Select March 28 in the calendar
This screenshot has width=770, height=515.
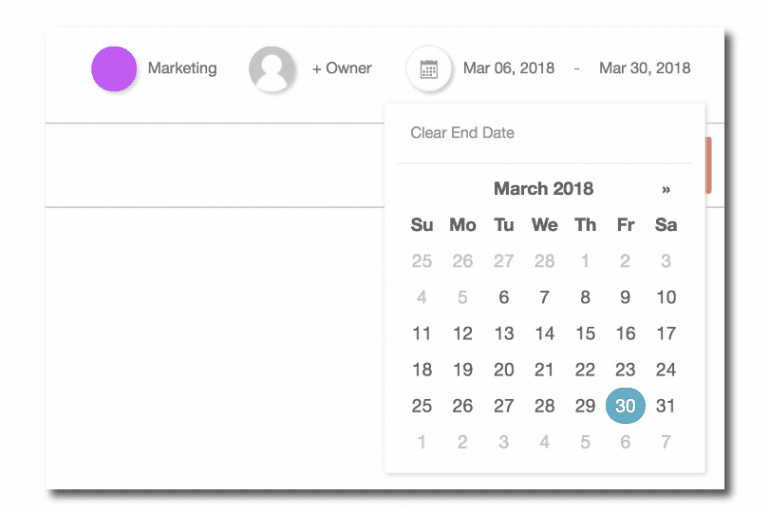[544, 406]
